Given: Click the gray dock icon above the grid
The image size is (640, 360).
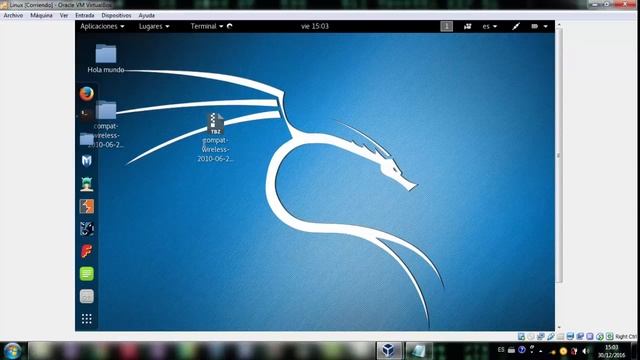Looking at the screenshot, I should pos(87,296).
